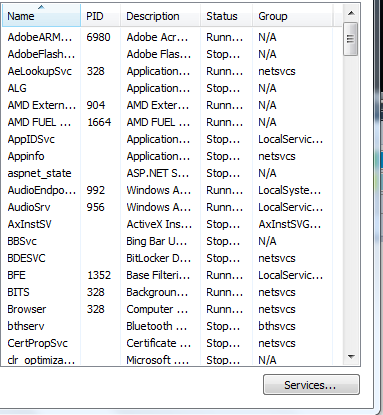Select the AppIDSvc service
The width and height of the screenshot is (383, 415).
click(31, 139)
